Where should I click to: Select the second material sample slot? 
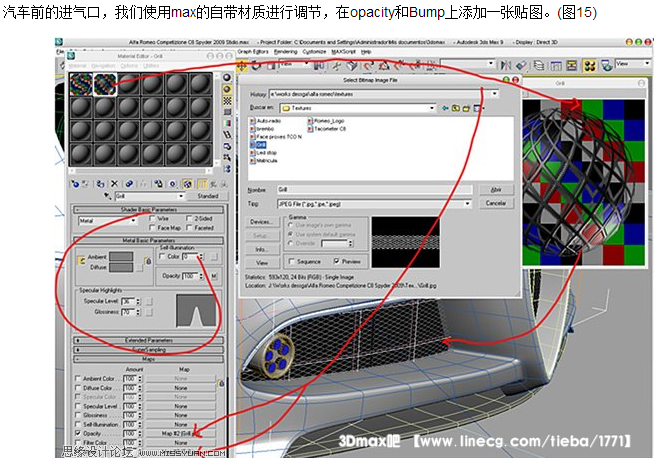[105, 84]
